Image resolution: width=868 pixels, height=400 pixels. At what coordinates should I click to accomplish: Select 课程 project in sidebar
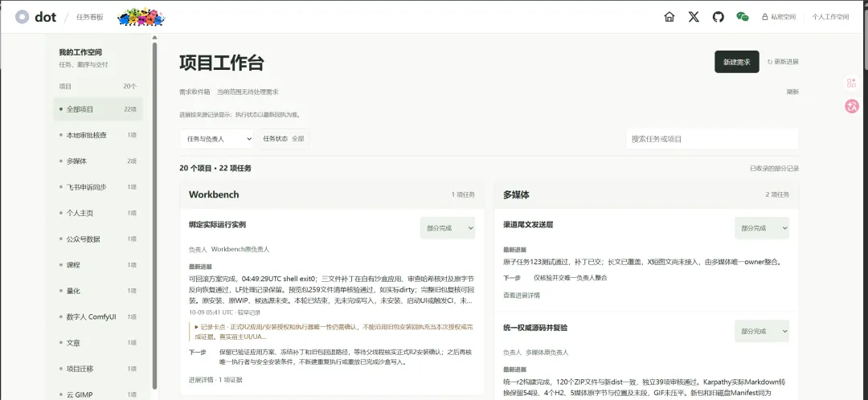pyautogui.click(x=98, y=265)
